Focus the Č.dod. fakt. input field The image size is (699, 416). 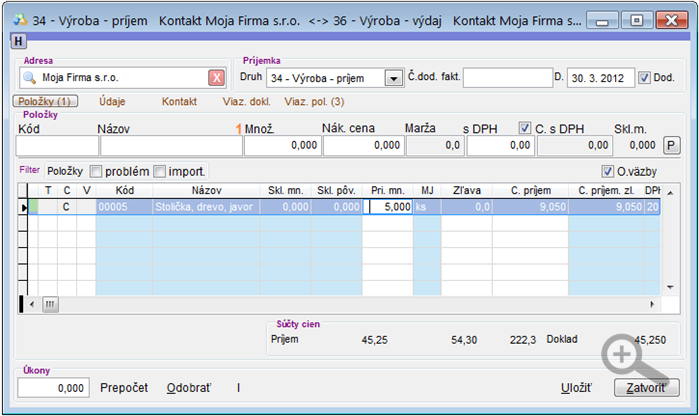click(508, 78)
